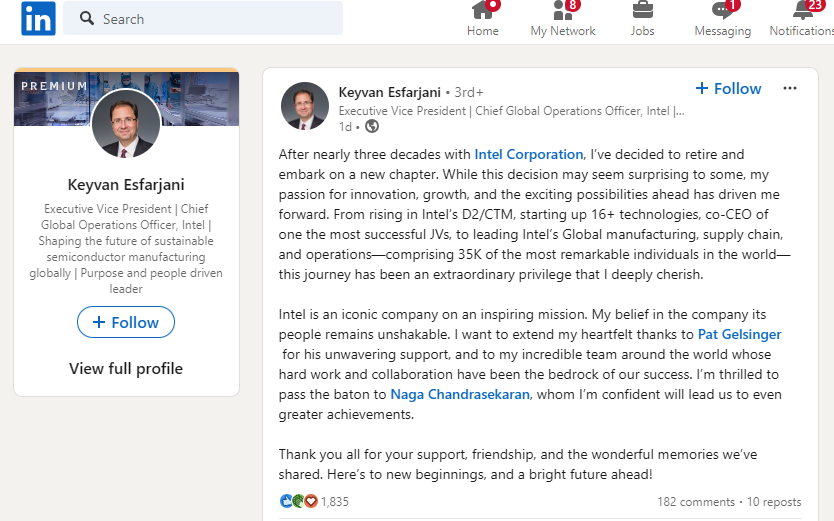Open Notifications bell icon

click(x=802, y=11)
